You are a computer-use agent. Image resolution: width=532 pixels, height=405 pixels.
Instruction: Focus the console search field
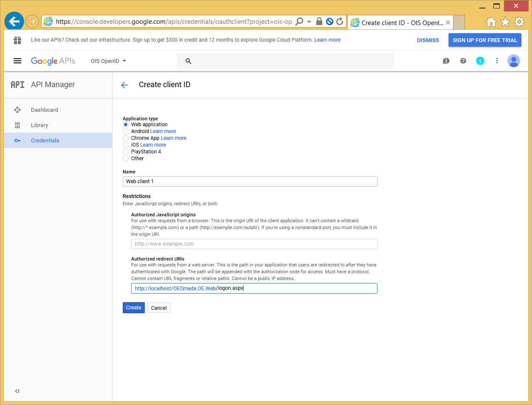(x=285, y=61)
